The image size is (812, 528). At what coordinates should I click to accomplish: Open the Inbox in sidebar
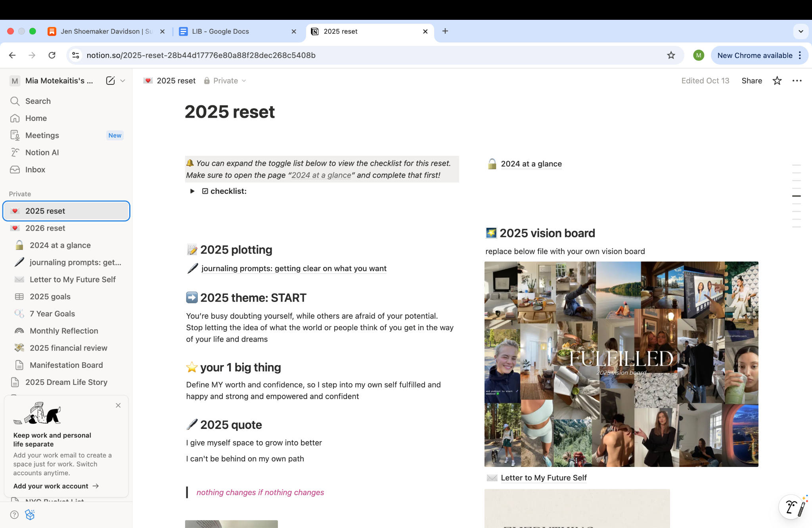[x=35, y=170]
